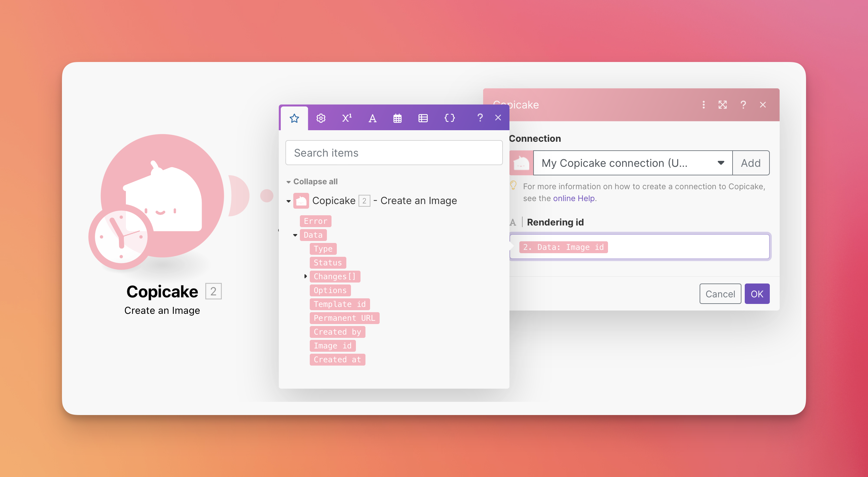Close the mapping panel
This screenshot has height=477, width=868.
pos(498,118)
